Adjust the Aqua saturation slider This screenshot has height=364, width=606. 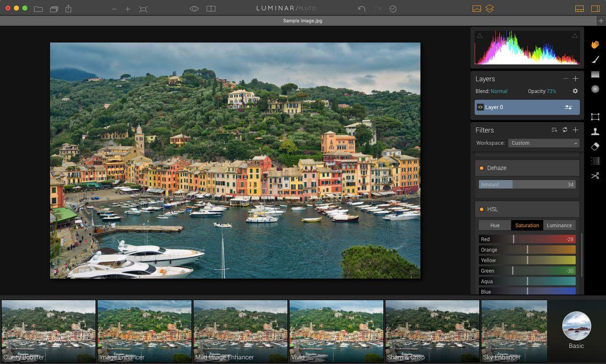pos(527,282)
